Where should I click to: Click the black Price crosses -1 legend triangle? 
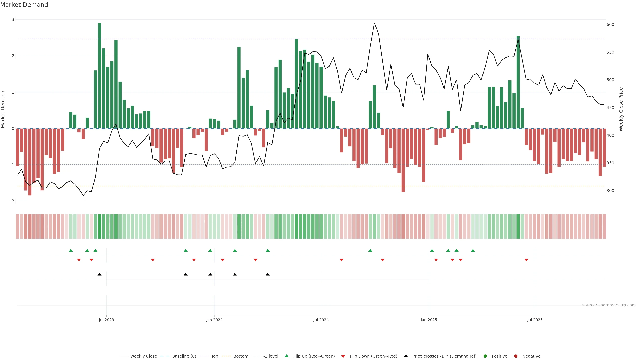(406, 356)
